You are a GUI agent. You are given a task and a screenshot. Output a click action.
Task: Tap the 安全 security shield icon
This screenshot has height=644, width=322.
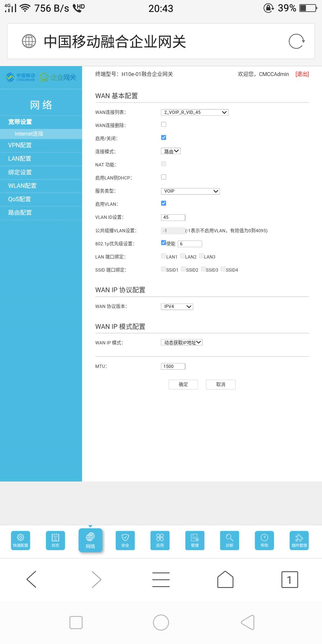[x=125, y=540]
